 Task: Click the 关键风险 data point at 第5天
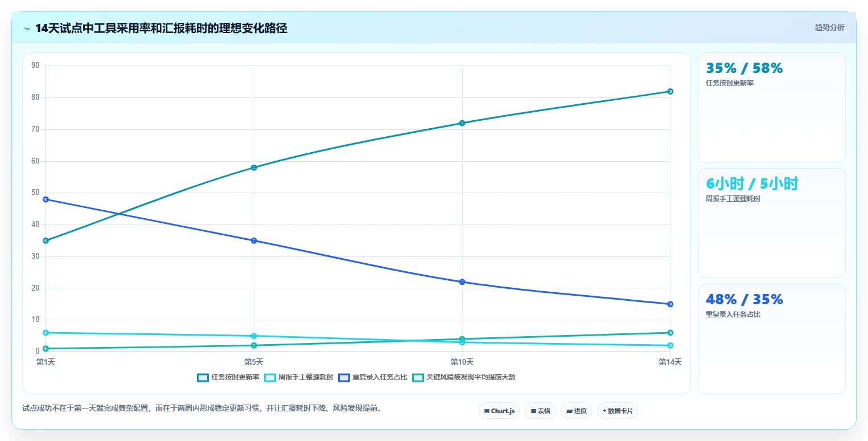(254, 345)
